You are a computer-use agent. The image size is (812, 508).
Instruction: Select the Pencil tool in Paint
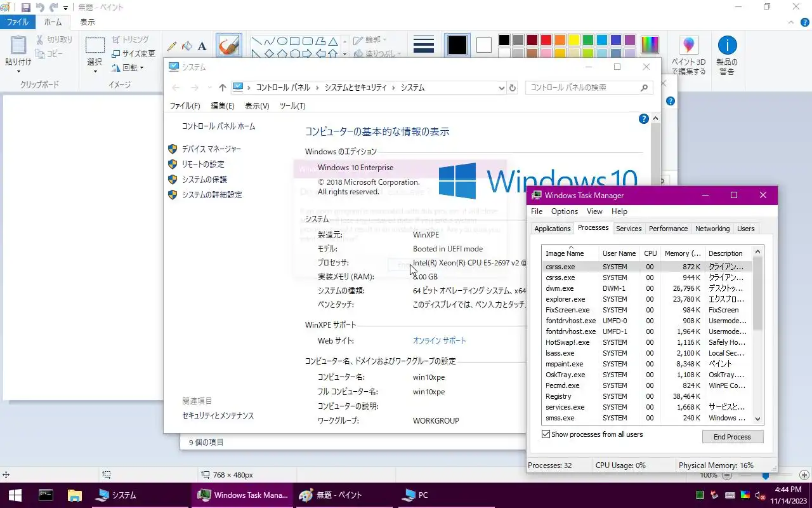(x=172, y=46)
